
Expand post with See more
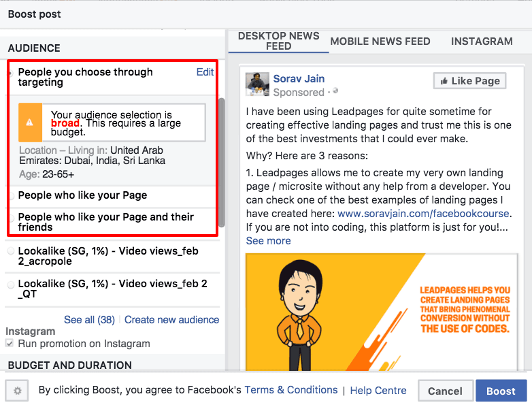[x=268, y=241]
